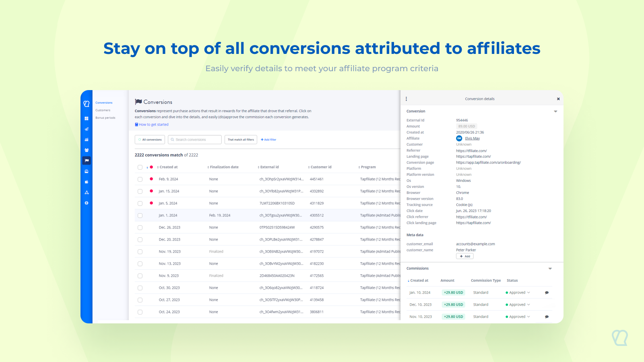The width and height of the screenshot is (644, 362).
Task: Open the settings gear icon in sidebar
Action: 87,203
